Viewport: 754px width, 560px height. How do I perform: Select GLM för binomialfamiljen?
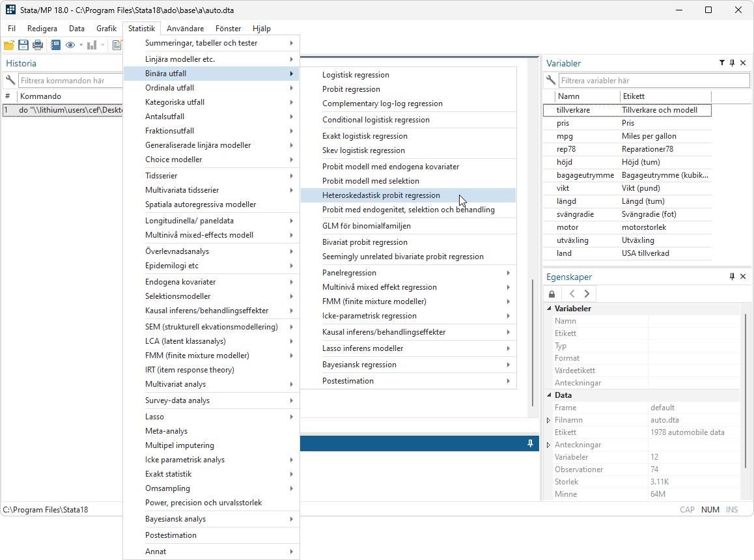pos(408,226)
